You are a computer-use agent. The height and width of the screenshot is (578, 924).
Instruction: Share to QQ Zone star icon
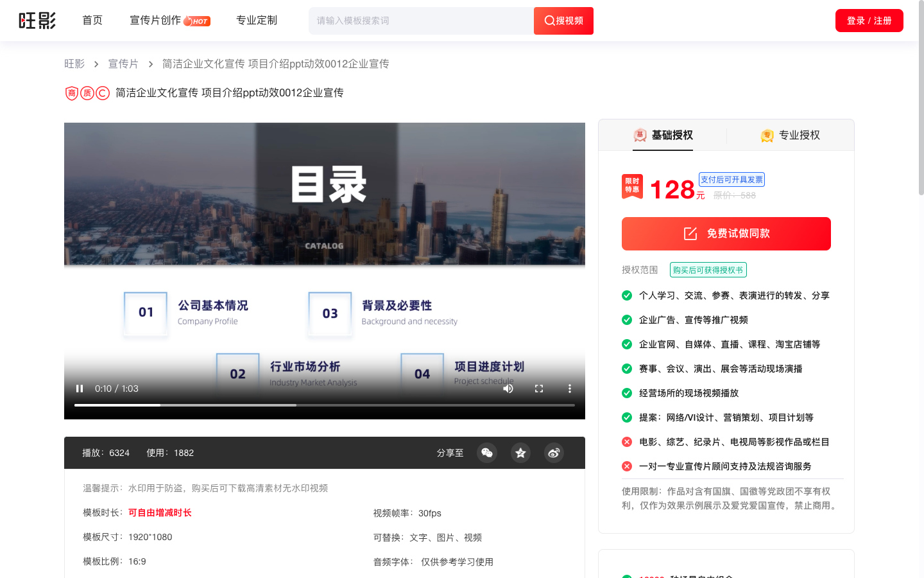click(x=520, y=453)
